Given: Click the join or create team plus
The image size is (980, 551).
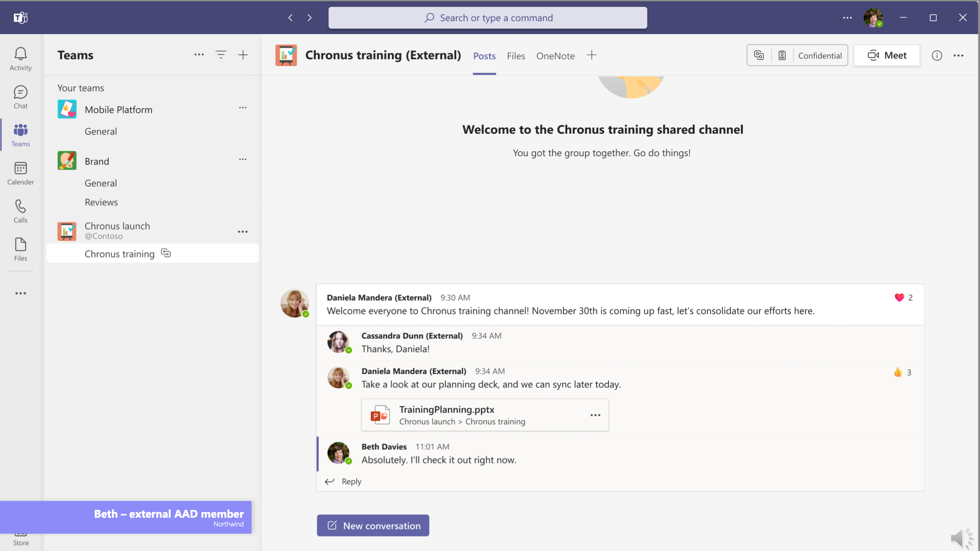Looking at the screenshot, I should [x=243, y=54].
